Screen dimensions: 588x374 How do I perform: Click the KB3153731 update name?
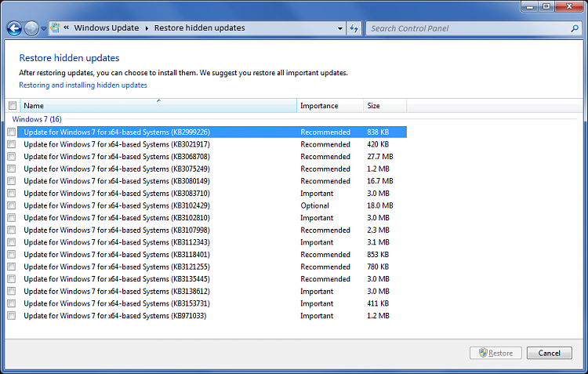click(117, 303)
